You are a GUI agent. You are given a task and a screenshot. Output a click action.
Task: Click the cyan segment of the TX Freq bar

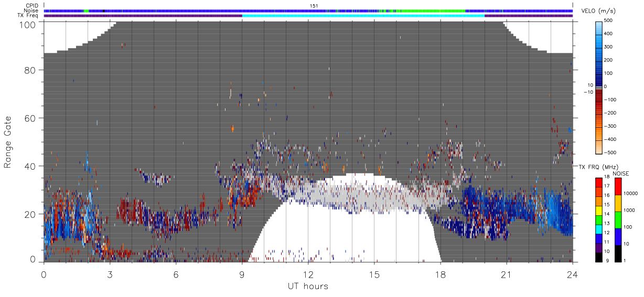[363, 16]
